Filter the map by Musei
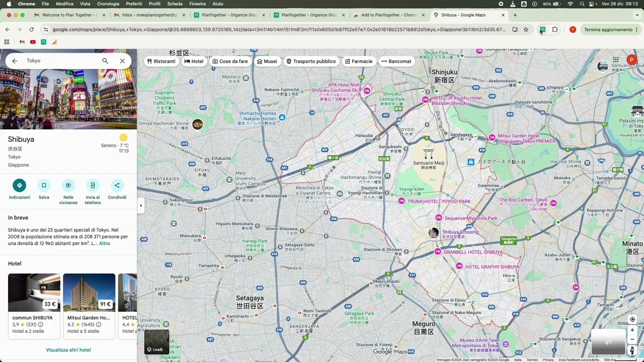This screenshot has height=362, width=644. click(x=267, y=61)
